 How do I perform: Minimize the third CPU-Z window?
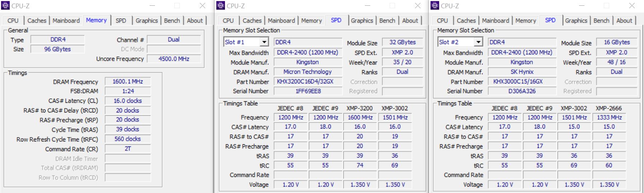click(x=582, y=6)
